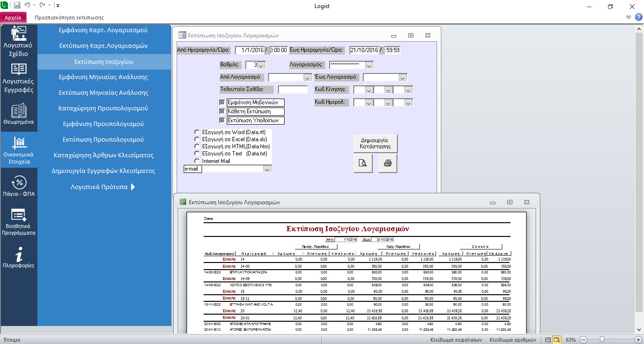The image size is (644, 344).
Task: Click the Δημιουργία Κατάστασης button
Action: [375, 143]
